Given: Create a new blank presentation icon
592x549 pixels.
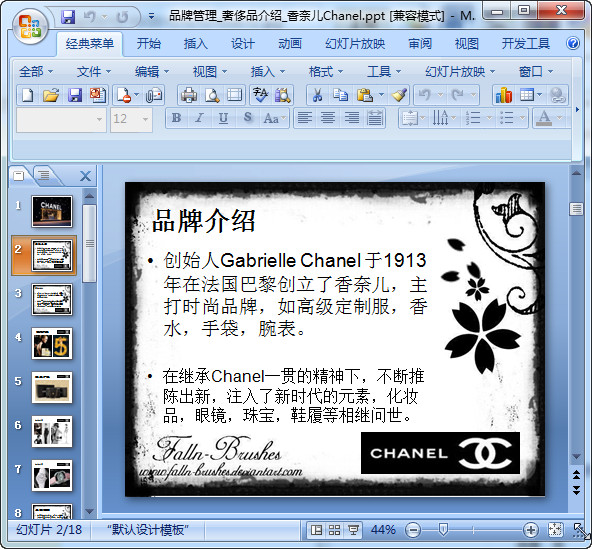Looking at the screenshot, I should pos(28,95).
